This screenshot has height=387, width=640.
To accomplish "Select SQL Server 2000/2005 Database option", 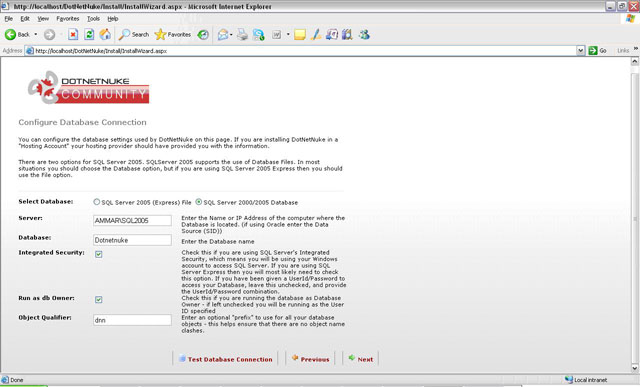I will coord(199,202).
